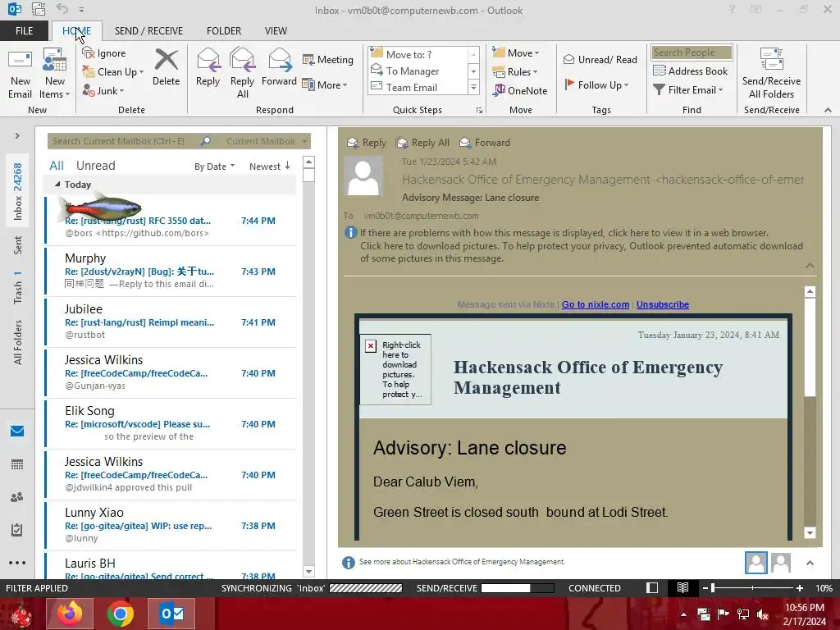Click Reply All in the reading pane
The width and height of the screenshot is (840, 630).
point(422,143)
